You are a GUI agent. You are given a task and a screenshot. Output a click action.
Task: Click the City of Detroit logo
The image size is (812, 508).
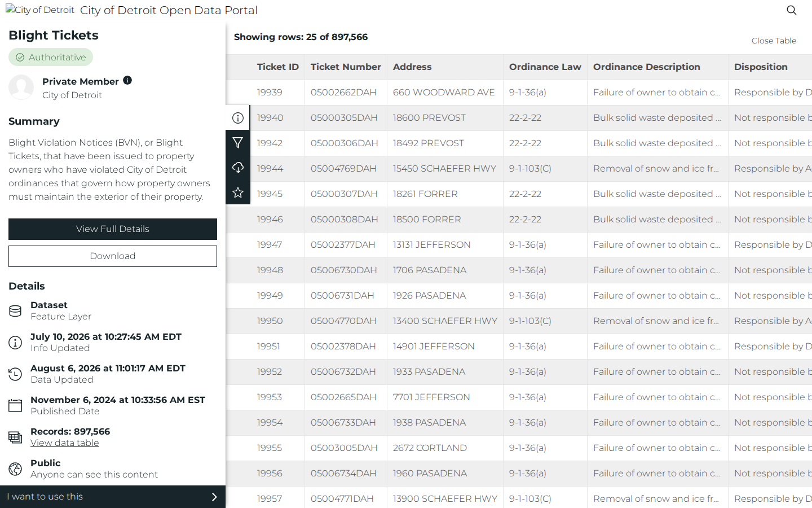[40, 10]
